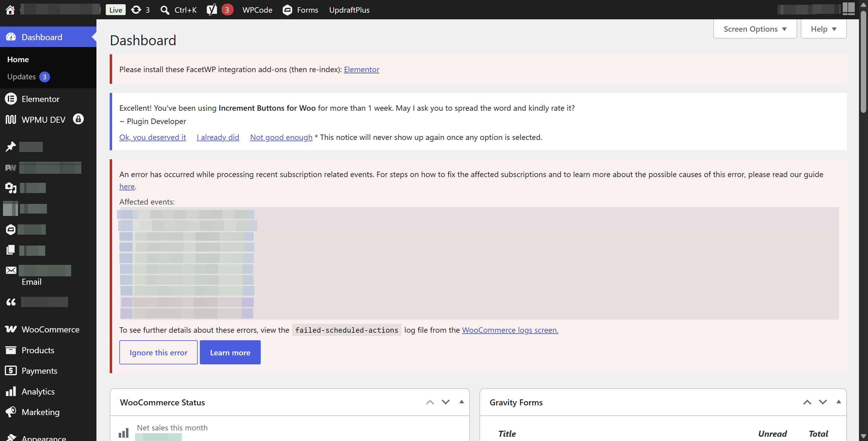Open the updates refresh icon in admin bar
868x441 pixels.
[x=136, y=10]
